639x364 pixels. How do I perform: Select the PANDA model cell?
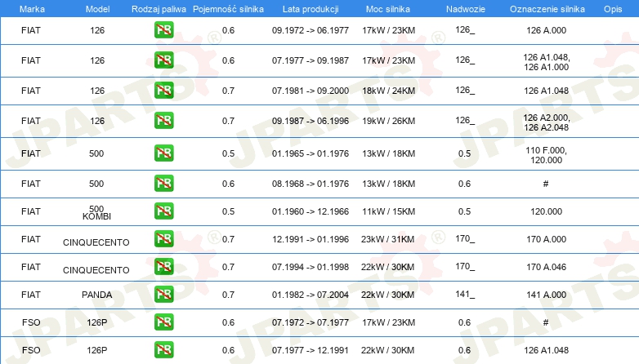coord(96,295)
